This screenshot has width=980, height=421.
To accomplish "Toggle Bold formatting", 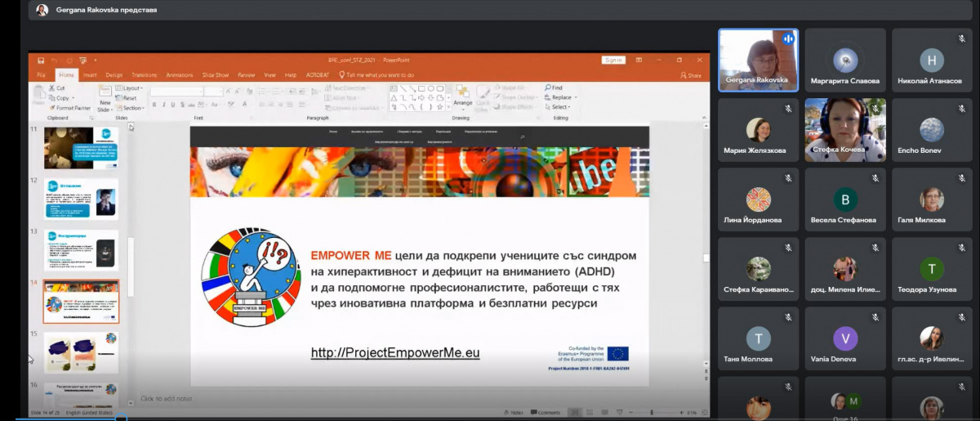I will coord(154,105).
